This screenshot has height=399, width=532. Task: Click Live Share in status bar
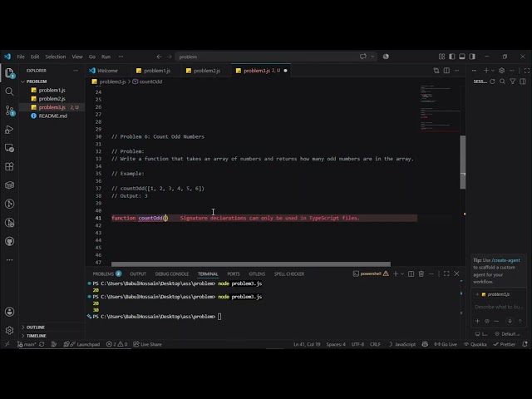pyautogui.click(x=147, y=344)
